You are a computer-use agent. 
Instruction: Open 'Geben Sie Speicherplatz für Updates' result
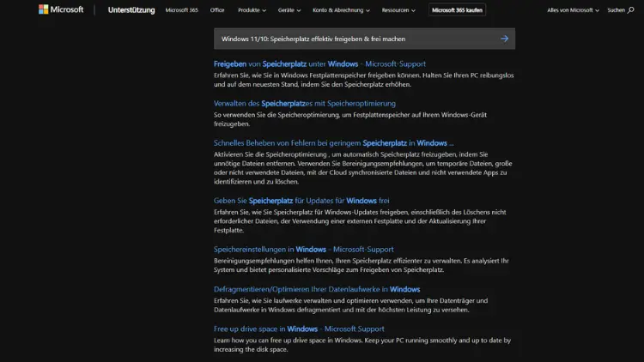301,200
